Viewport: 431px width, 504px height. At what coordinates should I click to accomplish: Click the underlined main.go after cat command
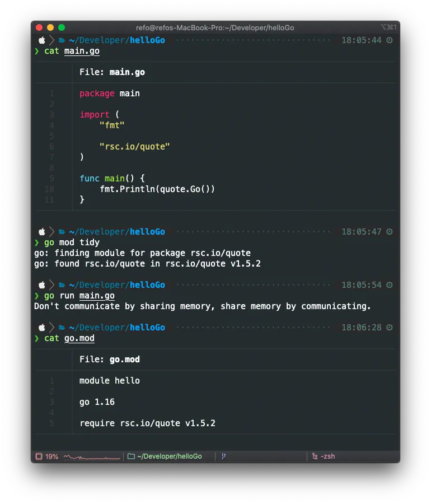click(82, 51)
